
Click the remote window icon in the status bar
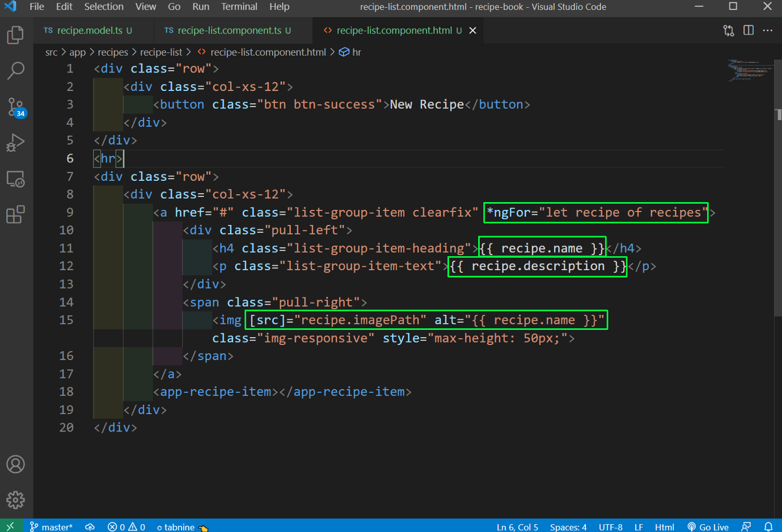[x=10, y=526]
